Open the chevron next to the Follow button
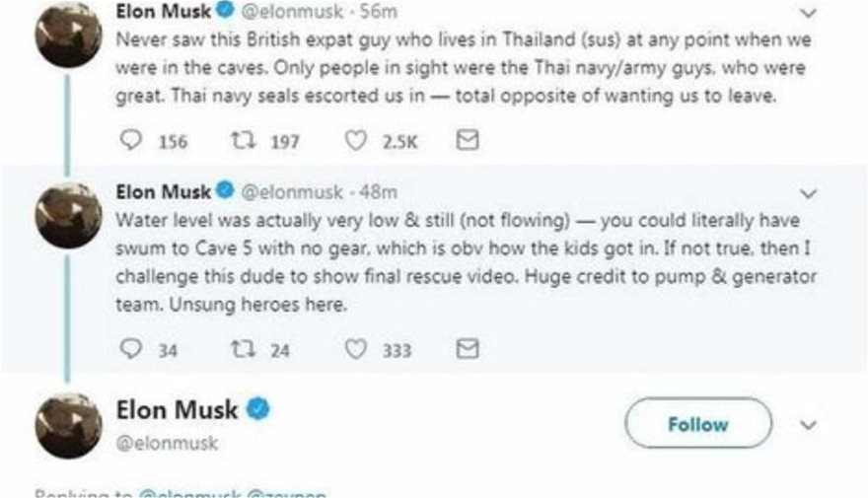 [810, 425]
